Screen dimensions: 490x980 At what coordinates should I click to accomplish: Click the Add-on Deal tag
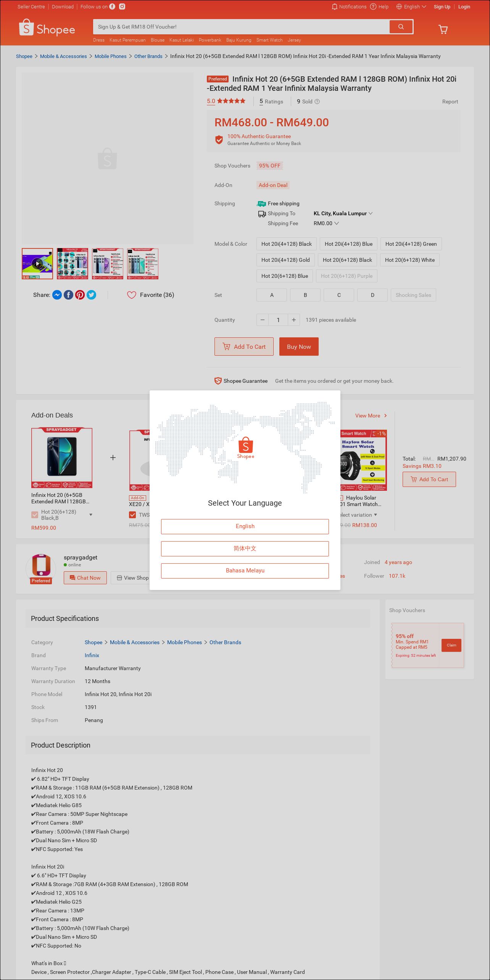pos(273,185)
